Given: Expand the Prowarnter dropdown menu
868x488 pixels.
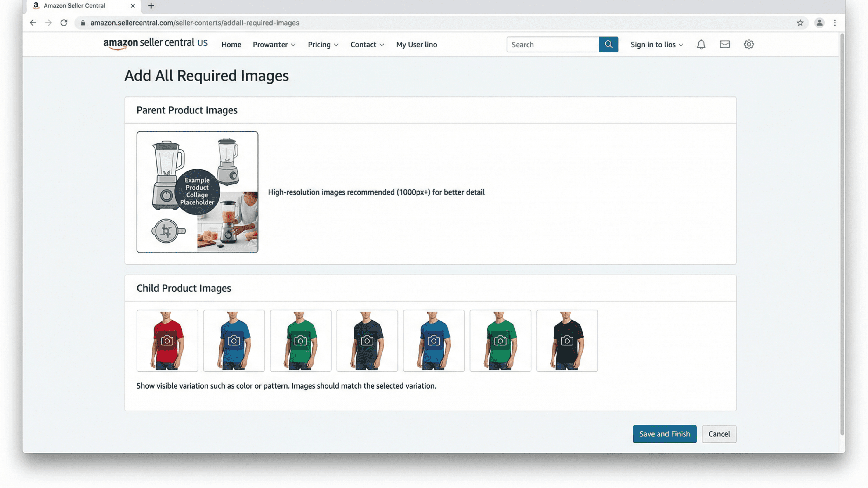Looking at the screenshot, I should 274,45.
